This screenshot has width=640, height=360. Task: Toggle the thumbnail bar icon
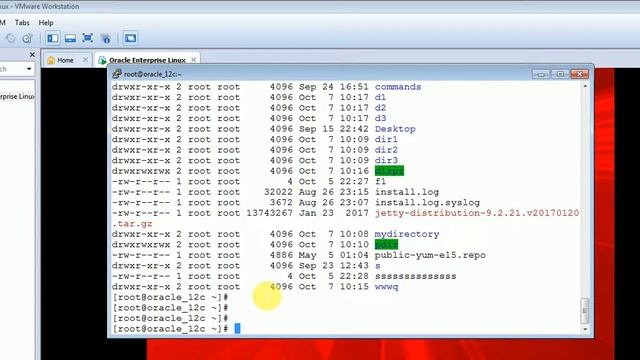tap(70, 38)
